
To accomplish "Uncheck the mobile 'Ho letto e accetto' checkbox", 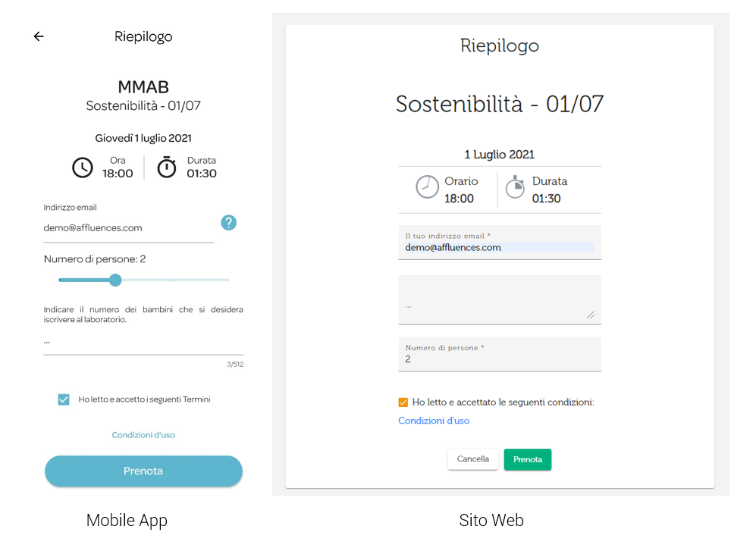I will (x=64, y=399).
